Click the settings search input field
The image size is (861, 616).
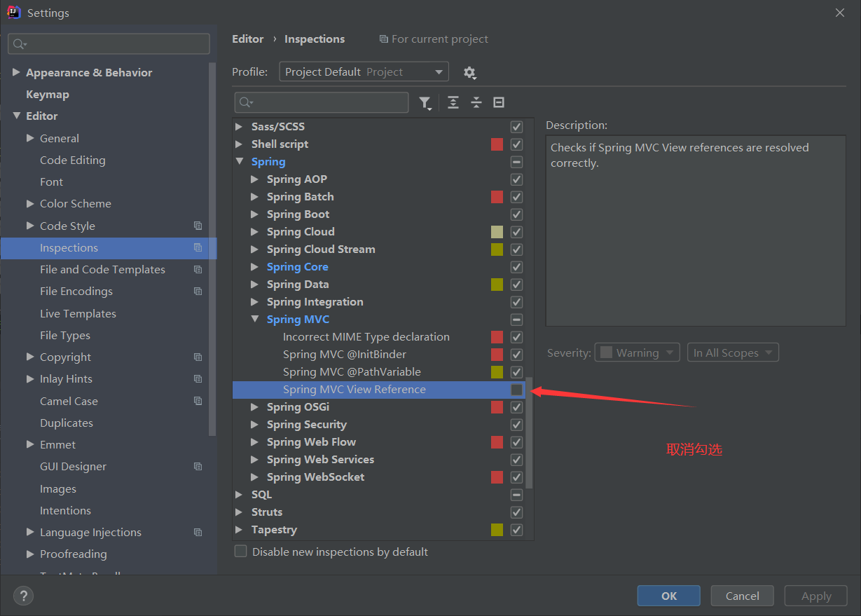(109, 44)
